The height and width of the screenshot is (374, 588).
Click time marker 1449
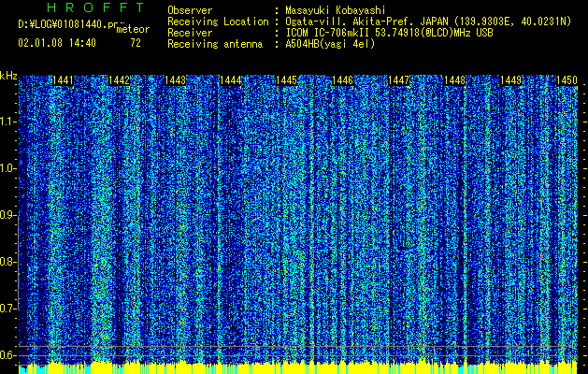pos(511,80)
